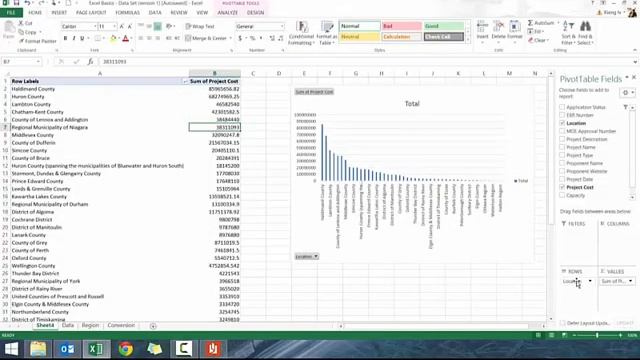
Task: Click the Wrap Text button
Action: pyautogui.click(x=200, y=27)
